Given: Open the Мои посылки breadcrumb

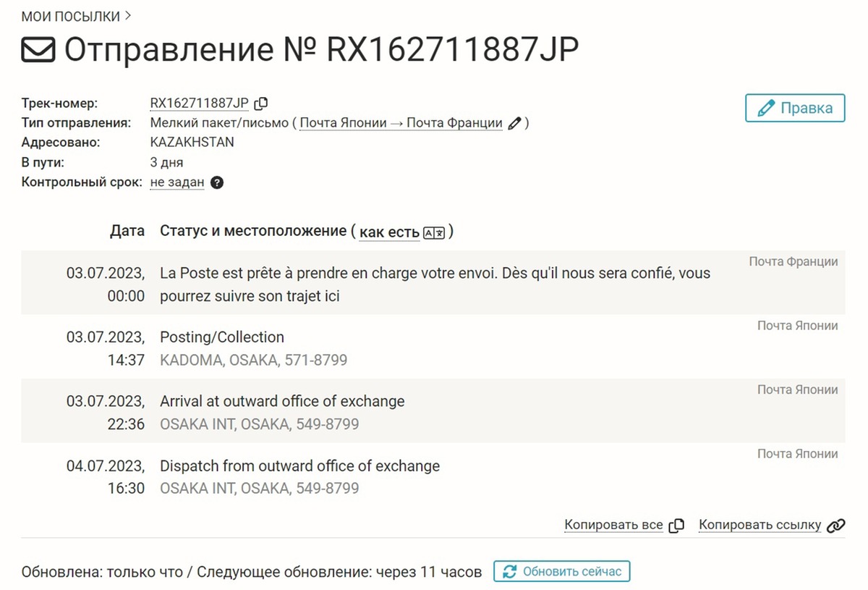Looking at the screenshot, I should [x=72, y=15].
